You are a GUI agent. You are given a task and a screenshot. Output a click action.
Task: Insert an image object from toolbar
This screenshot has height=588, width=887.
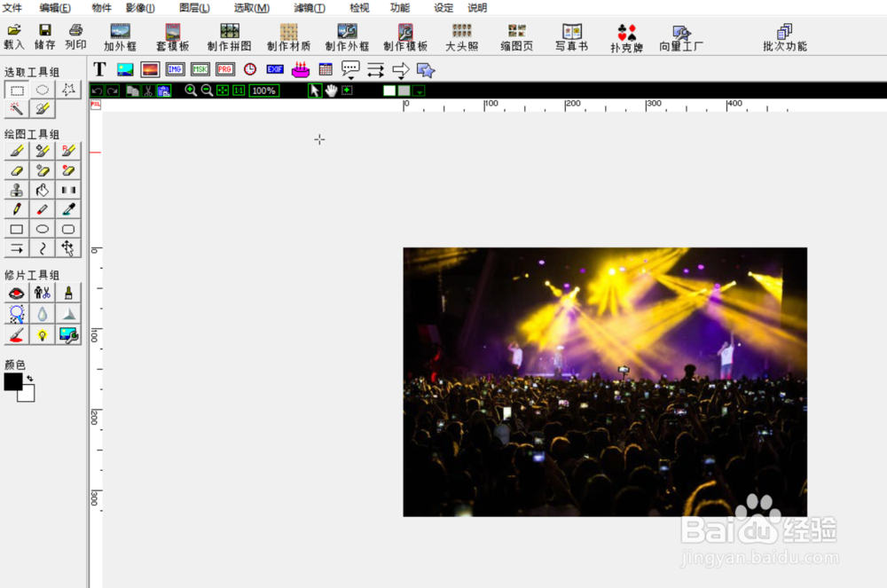[125, 69]
